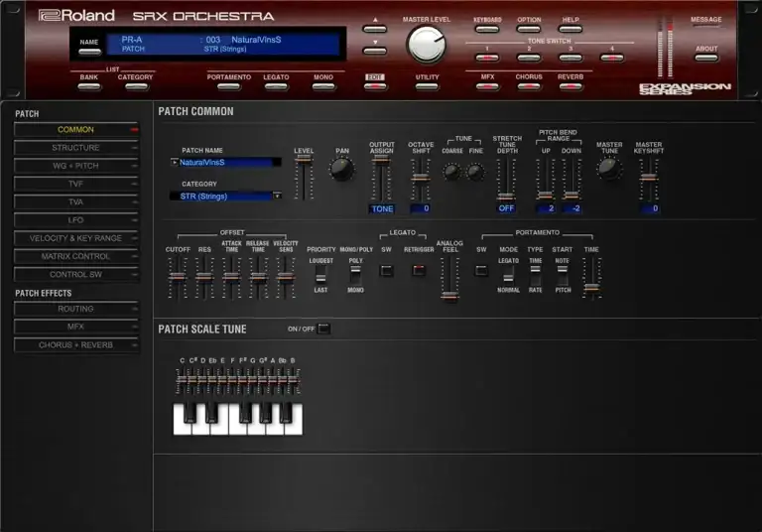Open the TVA tab
This screenshot has width=762, height=532.
click(76, 202)
